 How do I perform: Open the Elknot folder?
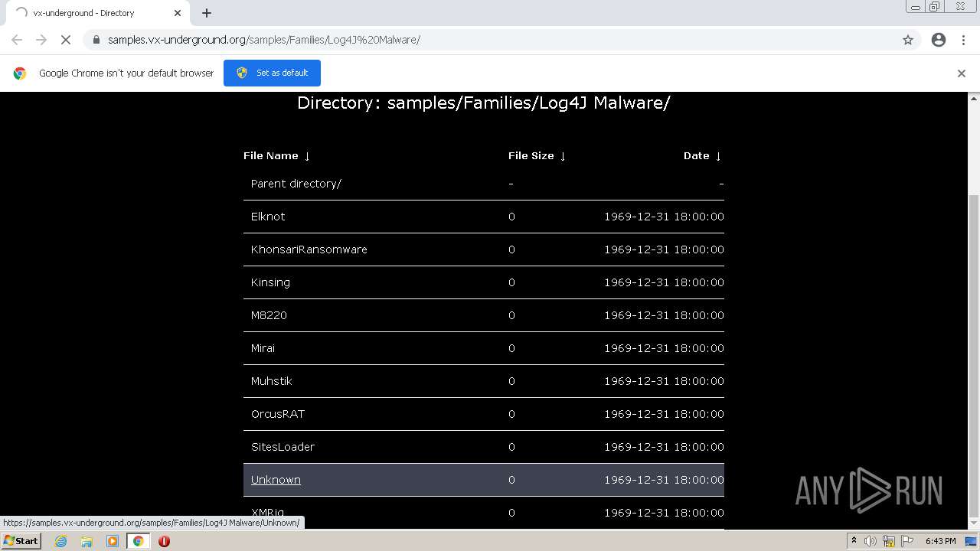click(268, 217)
